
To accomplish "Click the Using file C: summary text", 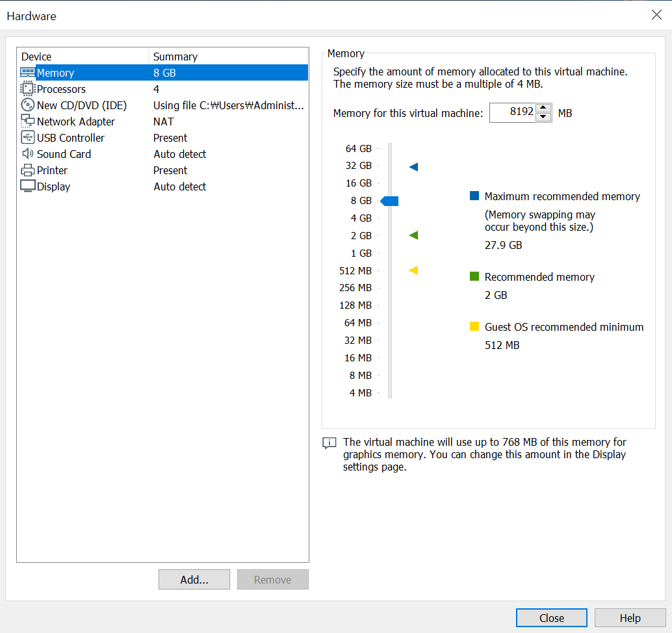I will [228, 105].
